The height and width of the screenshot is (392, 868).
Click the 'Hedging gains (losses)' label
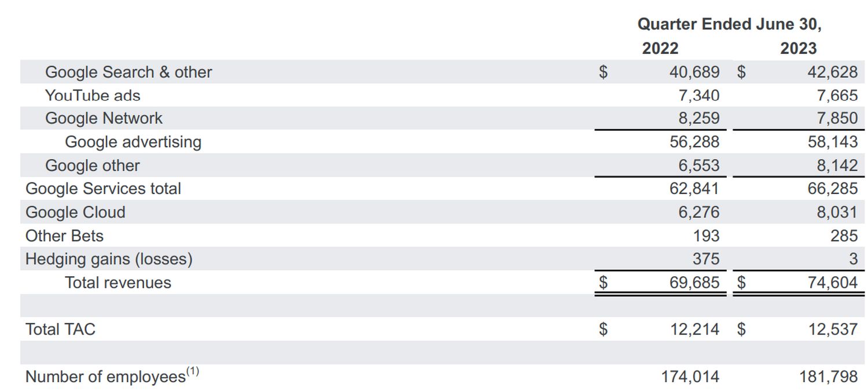pyautogui.click(x=109, y=259)
